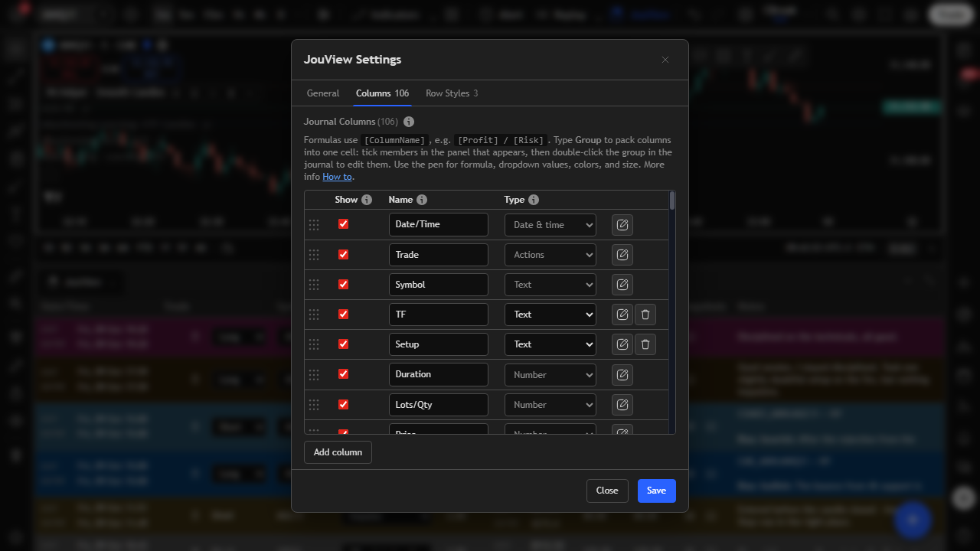This screenshot has width=980, height=551.
Task: Close the JouView Settings dialog with X
Action: pyautogui.click(x=665, y=60)
